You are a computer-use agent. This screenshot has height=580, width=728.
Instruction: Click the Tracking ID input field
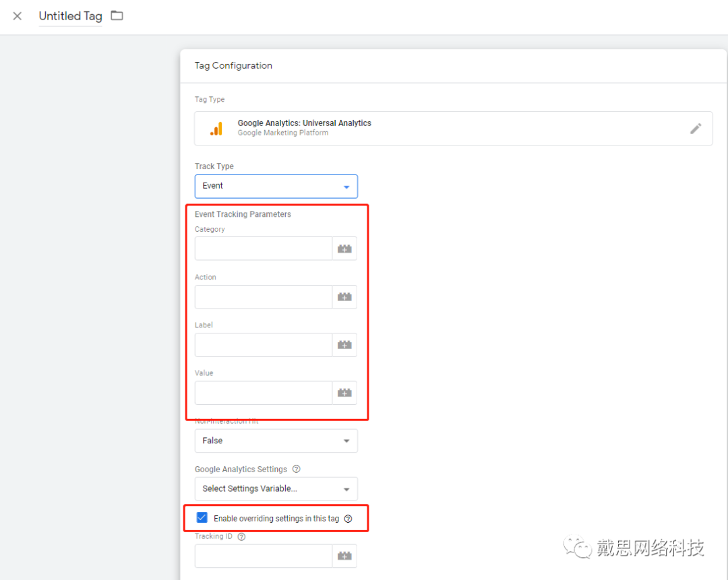264,556
